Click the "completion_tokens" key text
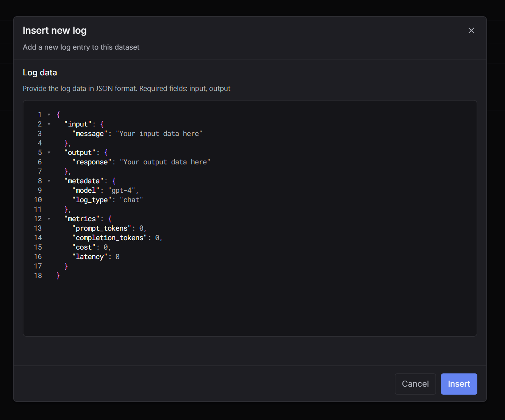This screenshot has width=505, height=420. pyautogui.click(x=109, y=238)
